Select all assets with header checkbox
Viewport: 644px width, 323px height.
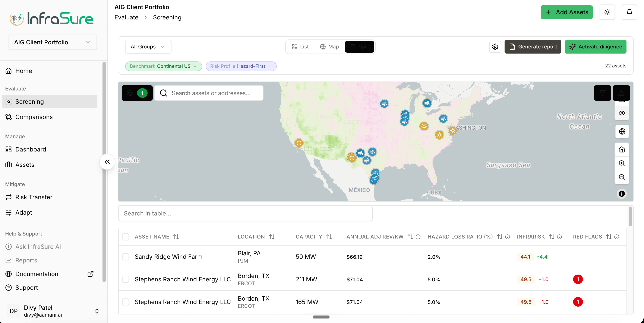click(x=126, y=237)
